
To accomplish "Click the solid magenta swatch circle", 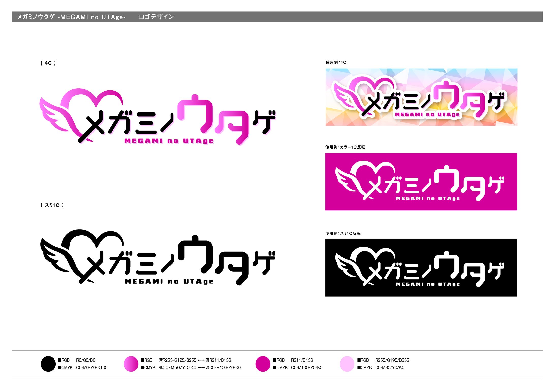I will 263,364.
